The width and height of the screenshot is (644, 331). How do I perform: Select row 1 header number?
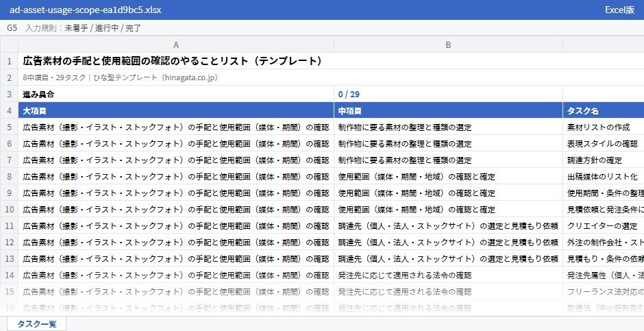point(9,61)
